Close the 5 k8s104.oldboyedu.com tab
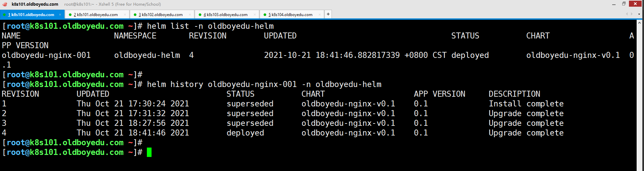Screen dimensions: 644x171 click(x=319, y=14)
